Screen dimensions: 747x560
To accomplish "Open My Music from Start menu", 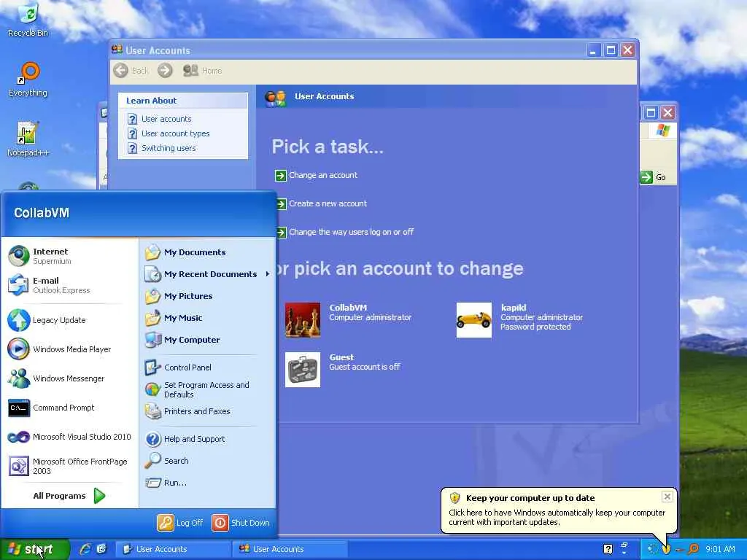I will point(207,318).
